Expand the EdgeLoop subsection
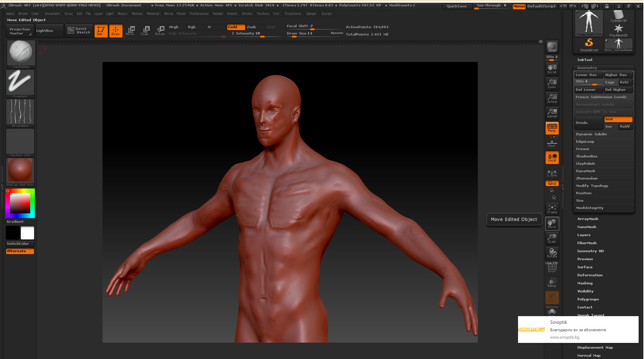644x359 pixels. [x=585, y=142]
